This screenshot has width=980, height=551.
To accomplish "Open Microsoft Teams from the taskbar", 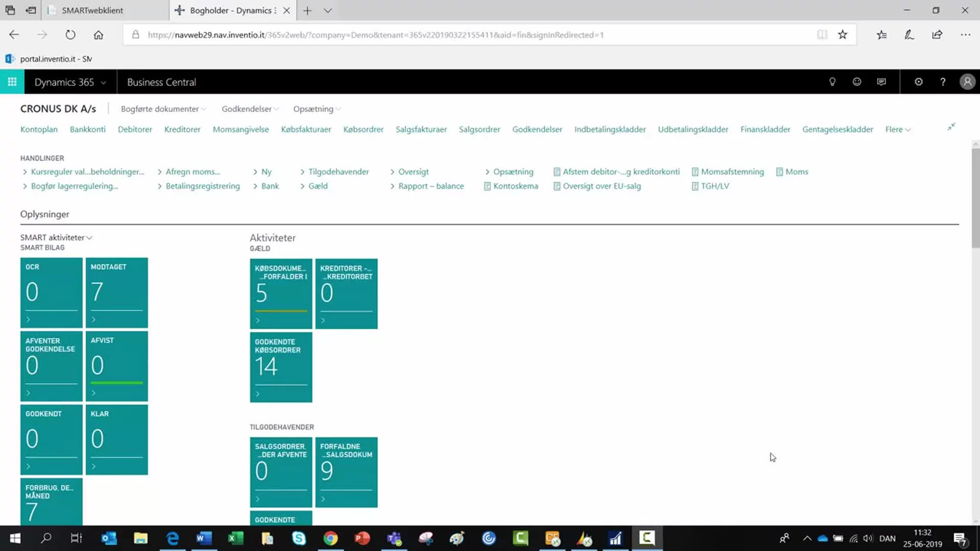I will point(394,538).
